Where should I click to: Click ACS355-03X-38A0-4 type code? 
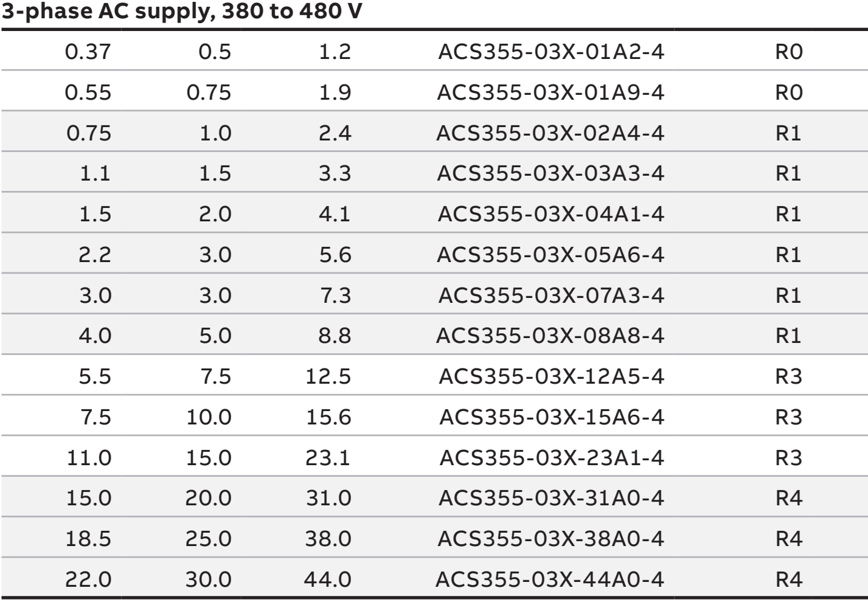pyautogui.click(x=550, y=539)
